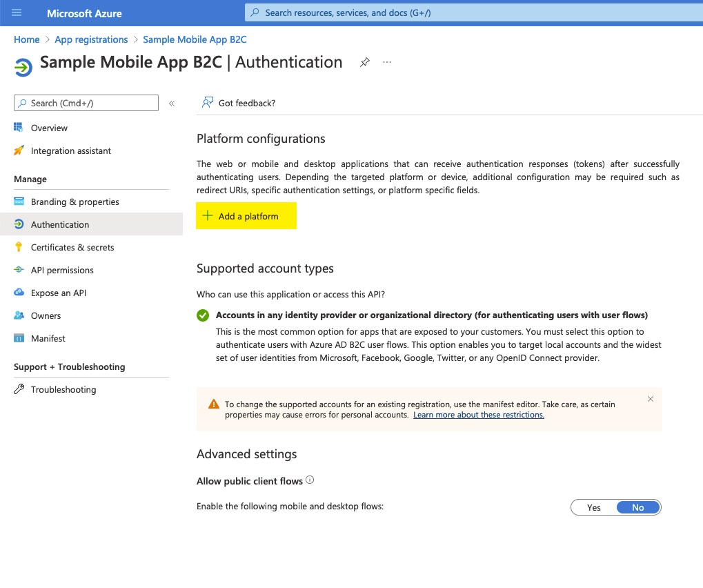Click the orange warning triangle icon
Viewport: 703px width, 588px height.
[214, 404]
